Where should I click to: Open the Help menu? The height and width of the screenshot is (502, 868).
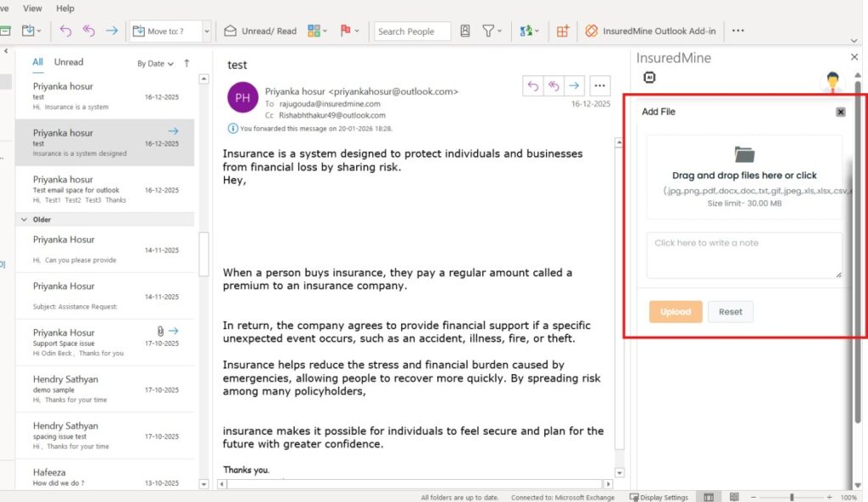(65, 8)
